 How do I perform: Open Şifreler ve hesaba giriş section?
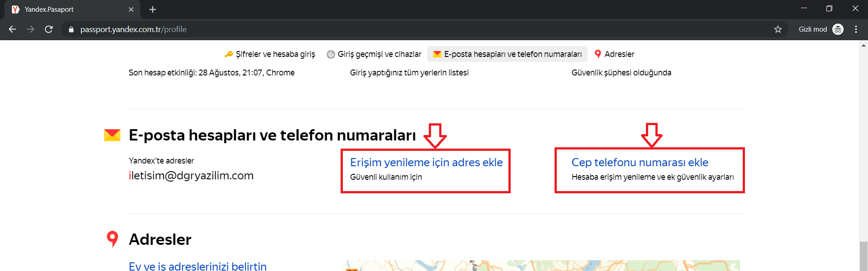coord(270,54)
